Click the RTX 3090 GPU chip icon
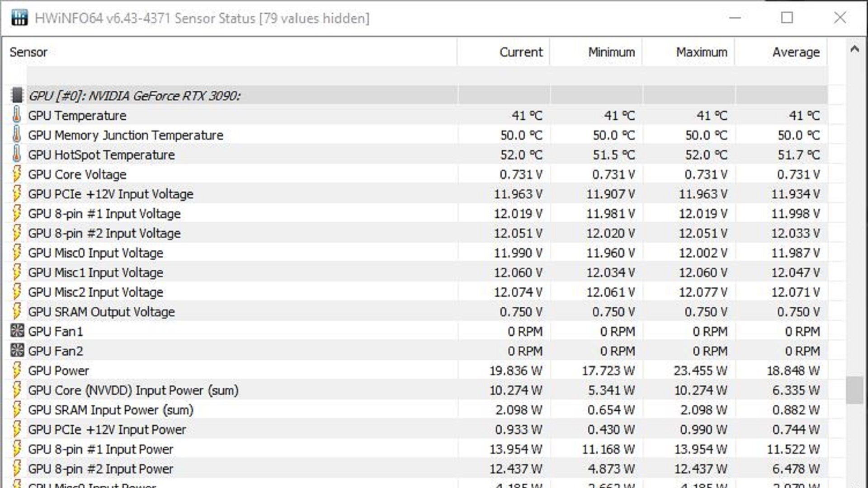 (17, 95)
